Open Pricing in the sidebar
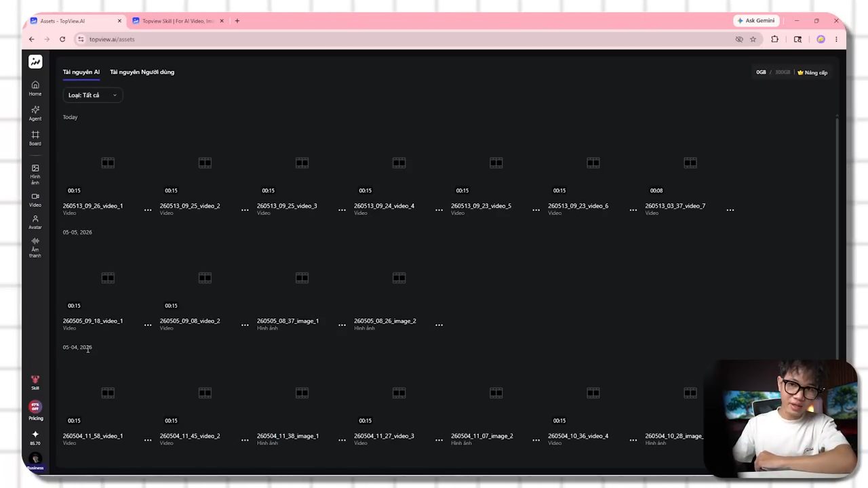The image size is (868, 488). [x=35, y=411]
